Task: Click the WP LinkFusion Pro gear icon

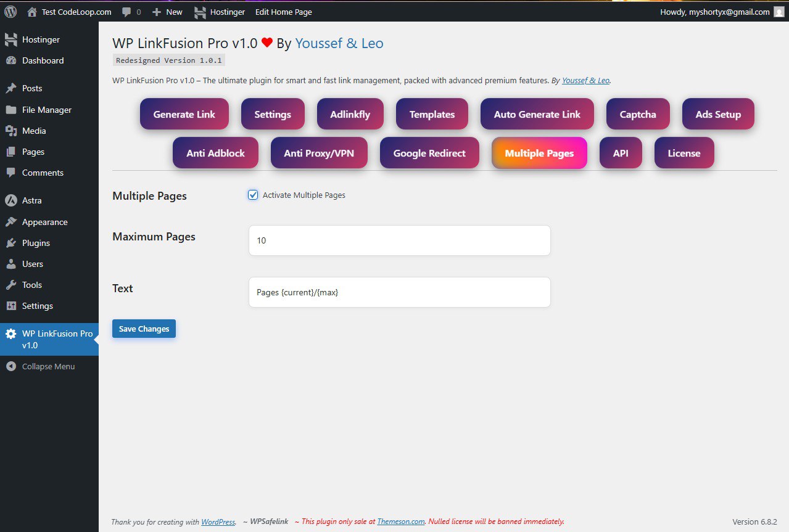Action: tap(11, 334)
